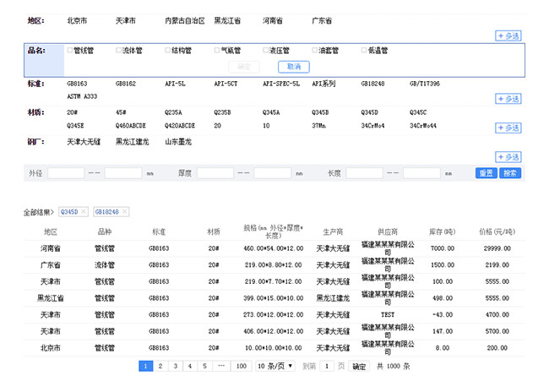Check the 管线管 checkbox
This screenshot has width=549, height=392.
click(70, 51)
